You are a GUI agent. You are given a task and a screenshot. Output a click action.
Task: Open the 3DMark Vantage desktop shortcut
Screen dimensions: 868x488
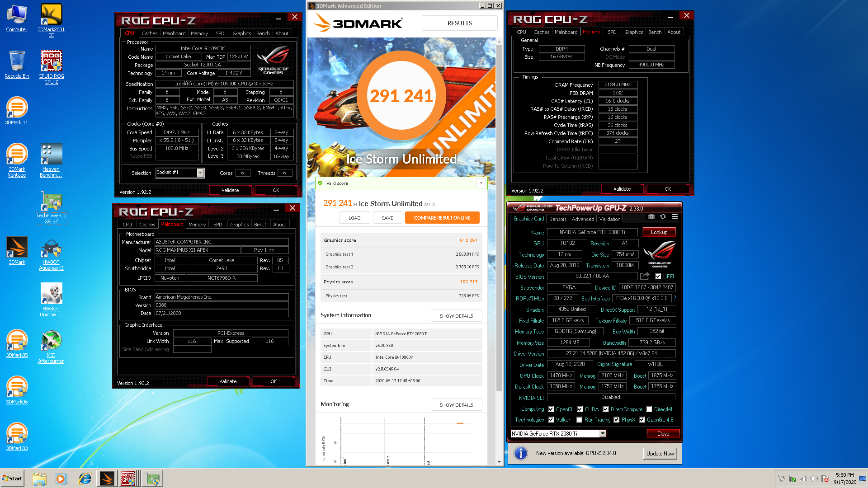point(17,160)
